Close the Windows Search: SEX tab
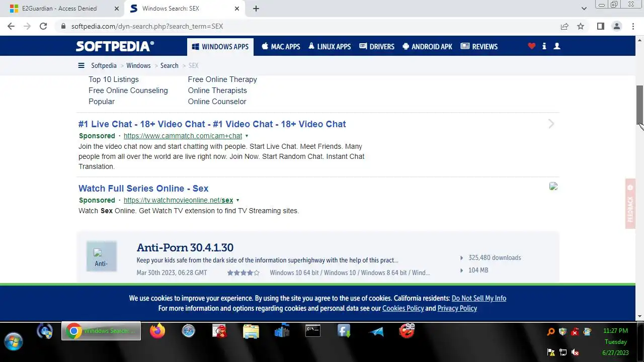This screenshot has height=362, width=644. click(x=237, y=9)
